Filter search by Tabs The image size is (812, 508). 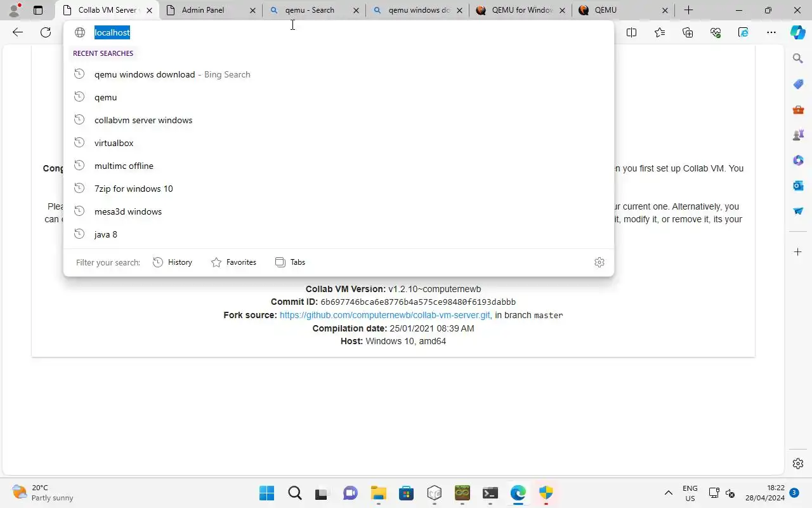point(290,262)
